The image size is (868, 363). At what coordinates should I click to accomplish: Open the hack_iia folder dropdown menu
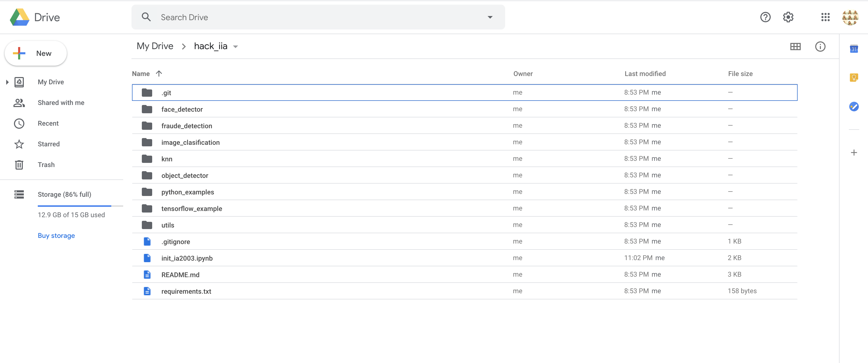tap(236, 47)
